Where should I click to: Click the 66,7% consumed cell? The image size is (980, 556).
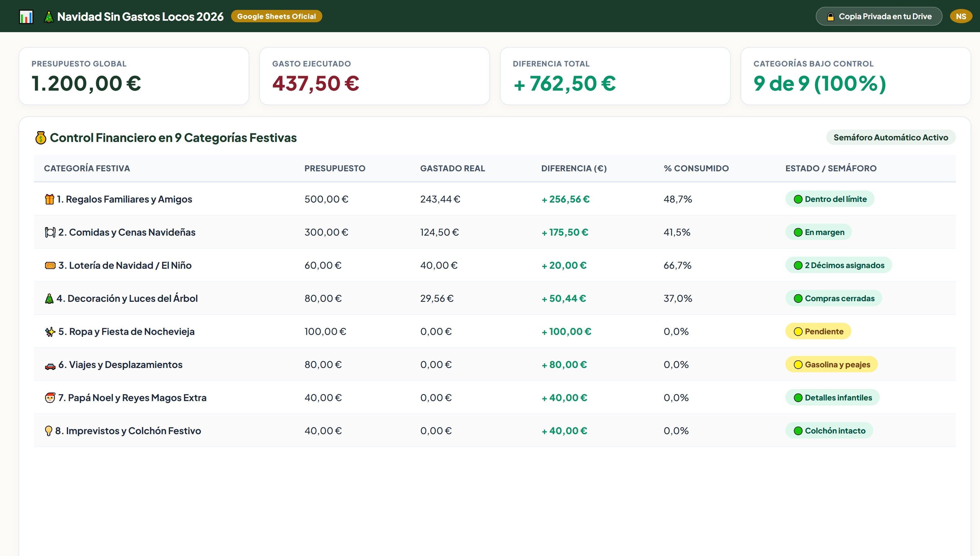point(677,265)
